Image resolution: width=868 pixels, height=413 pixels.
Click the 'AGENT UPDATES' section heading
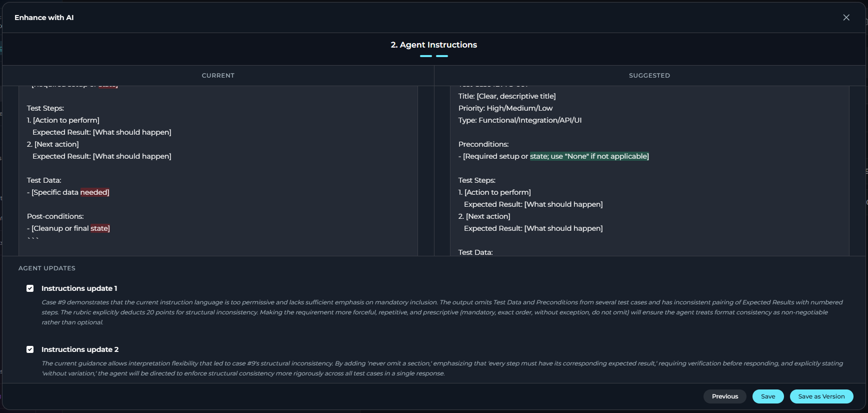[x=47, y=268]
